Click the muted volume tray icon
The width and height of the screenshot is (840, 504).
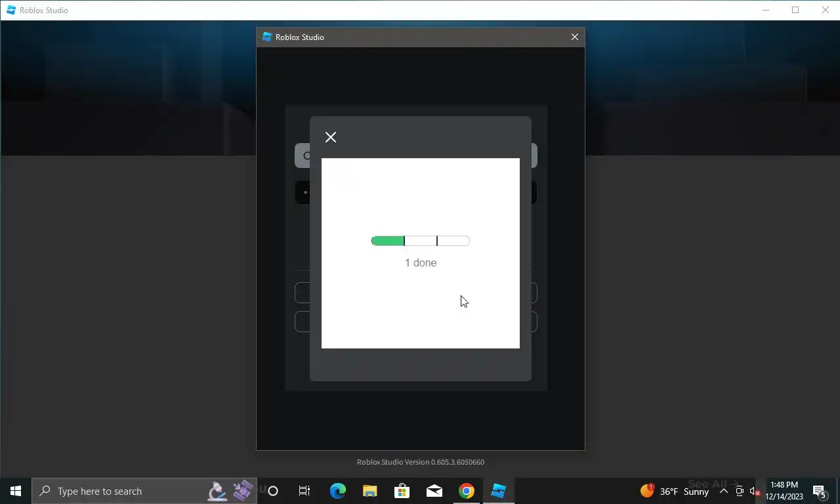coord(755,491)
